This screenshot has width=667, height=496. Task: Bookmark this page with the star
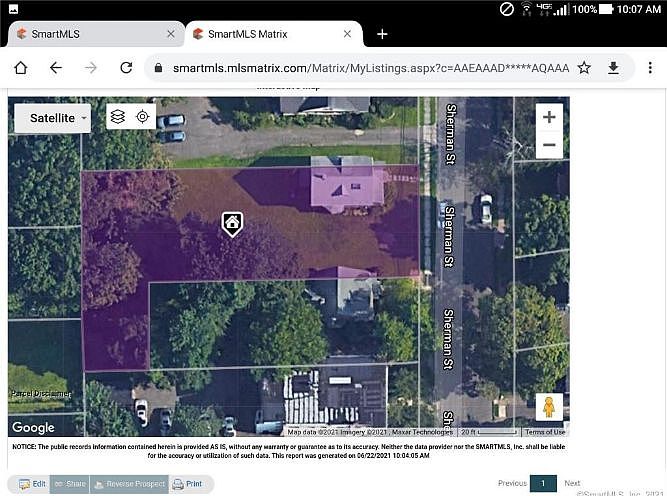click(584, 68)
